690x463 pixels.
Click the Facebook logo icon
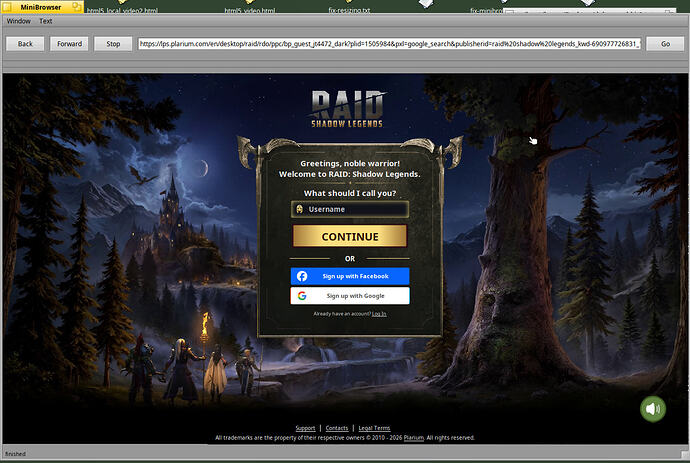[302, 276]
